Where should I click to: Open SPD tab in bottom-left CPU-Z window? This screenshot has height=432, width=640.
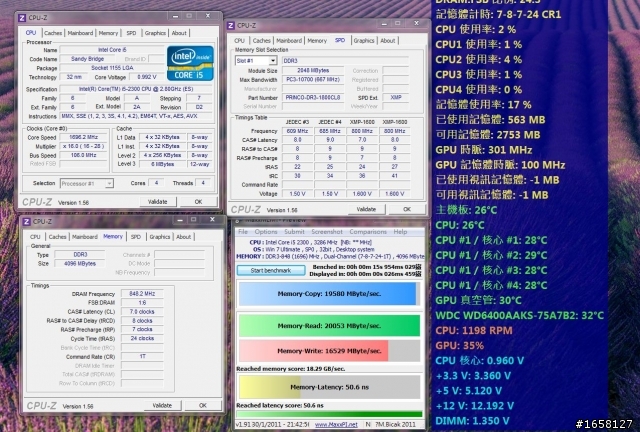pos(136,236)
